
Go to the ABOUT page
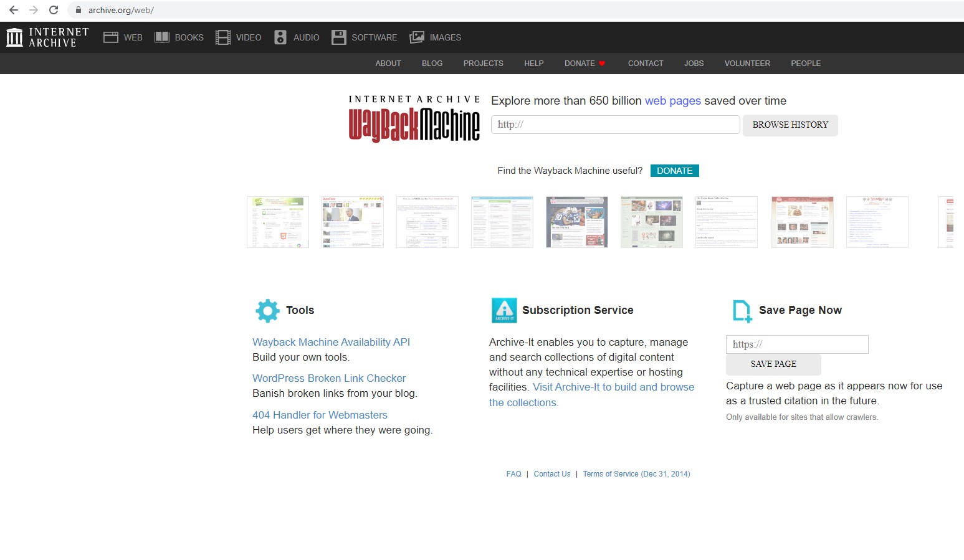(x=388, y=64)
